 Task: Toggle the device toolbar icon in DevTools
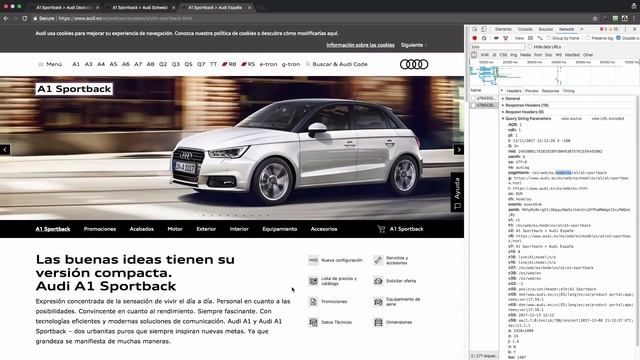pyautogui.click(x=484, y=29)
